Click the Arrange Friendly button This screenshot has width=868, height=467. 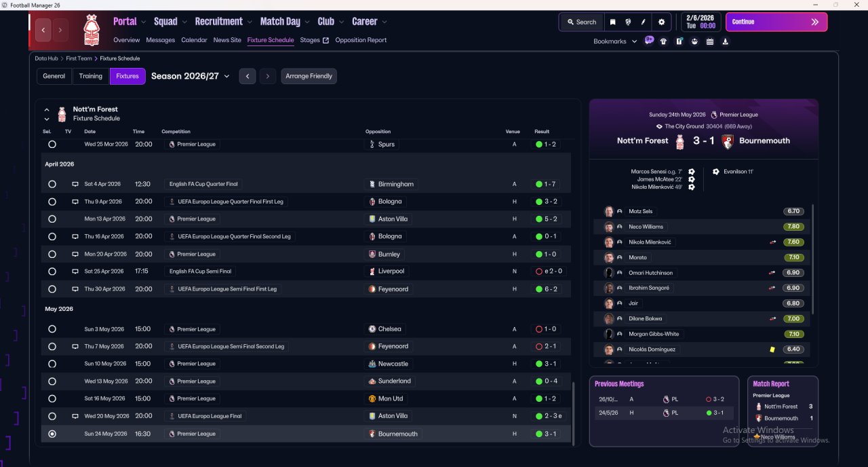(x=309, y=76)
